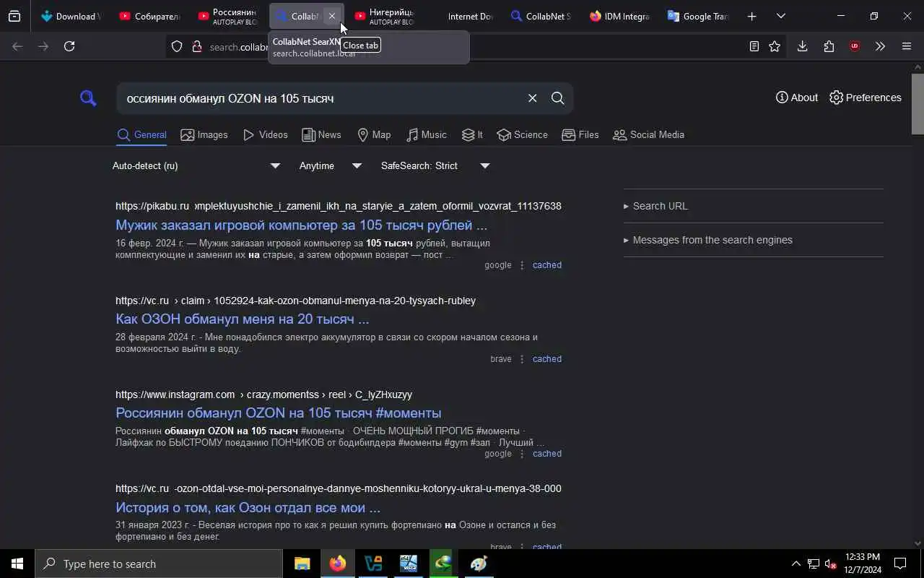Go forward to the next page
The height and width of the screenshot is (578, 924).
pyautogui.click(x=43, y=46)
